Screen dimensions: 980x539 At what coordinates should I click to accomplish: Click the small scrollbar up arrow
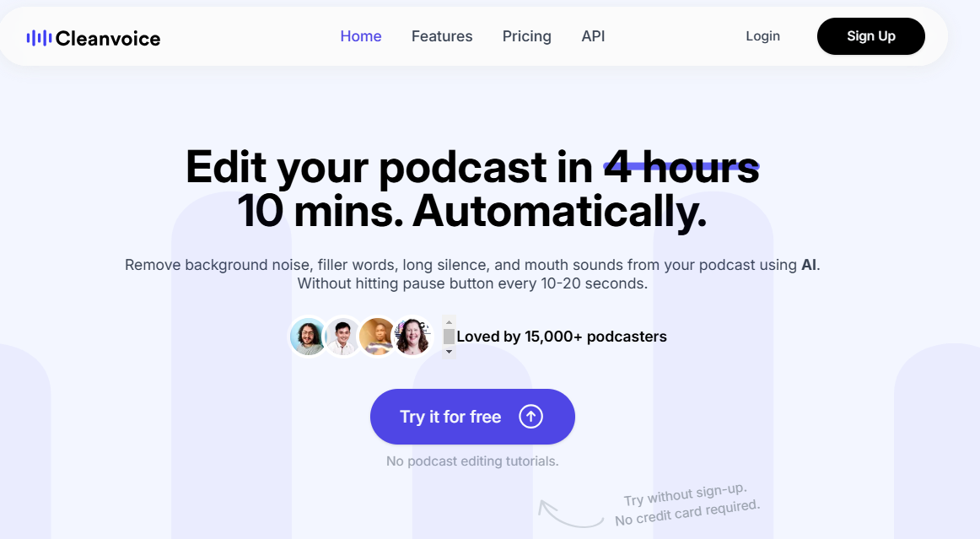(450, 321)
